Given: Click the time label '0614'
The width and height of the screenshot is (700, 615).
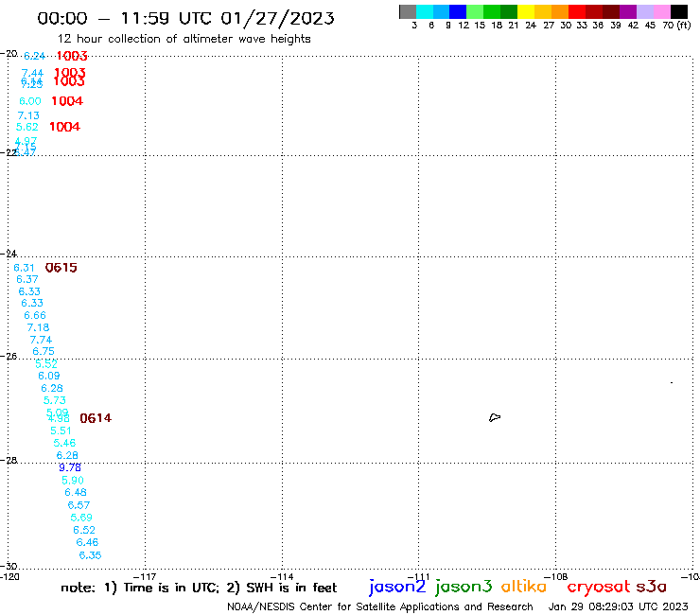Looking at the screenshot, I should pyautogui.click(x=96, y=418).
